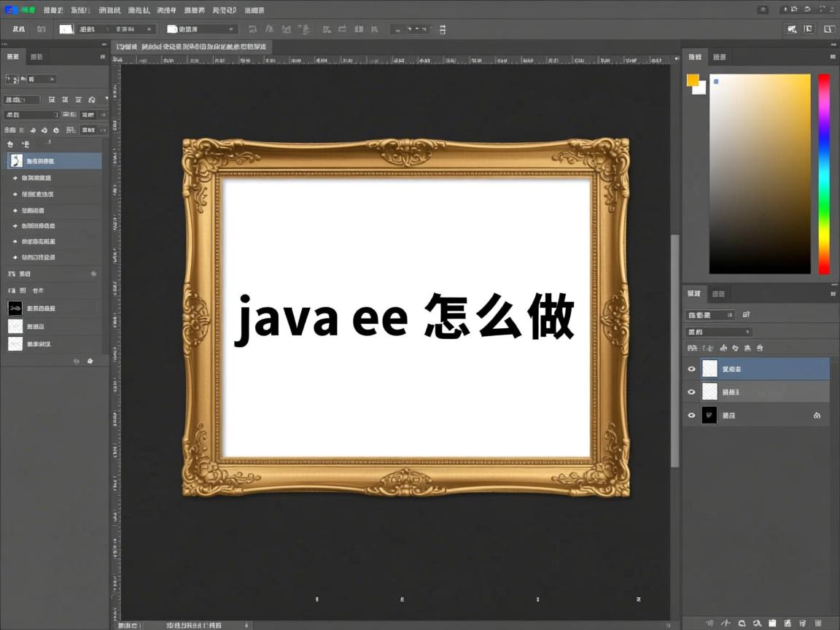The image size is (840, 630).
Task: Click the document title tab above the canvas
Action: [190, 46]
